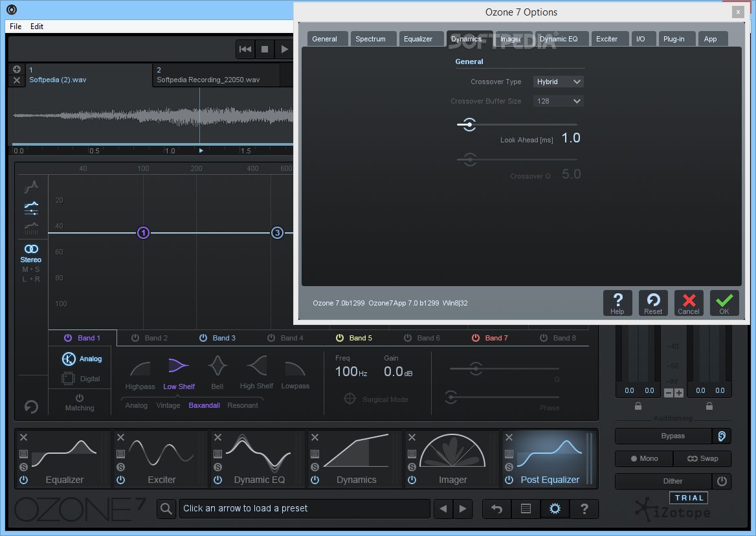756x536 pixels.
Task: Toggle Band 1 power
Action: click(x=68, y=338)
